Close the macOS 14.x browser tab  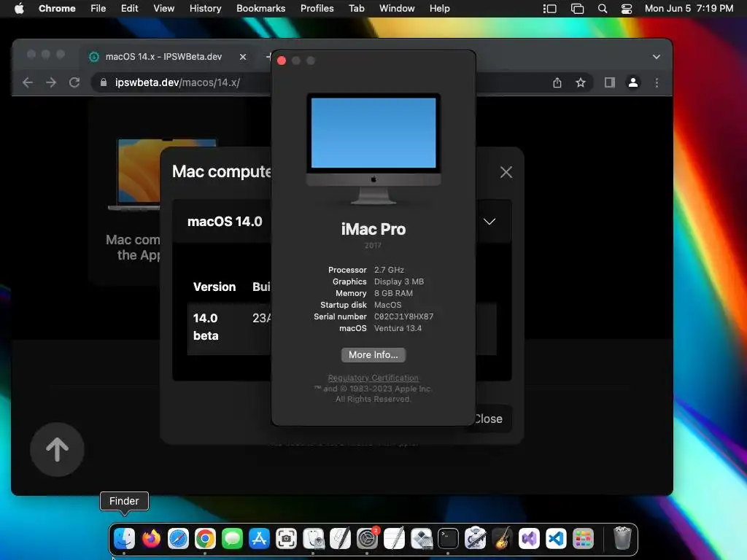243,57
